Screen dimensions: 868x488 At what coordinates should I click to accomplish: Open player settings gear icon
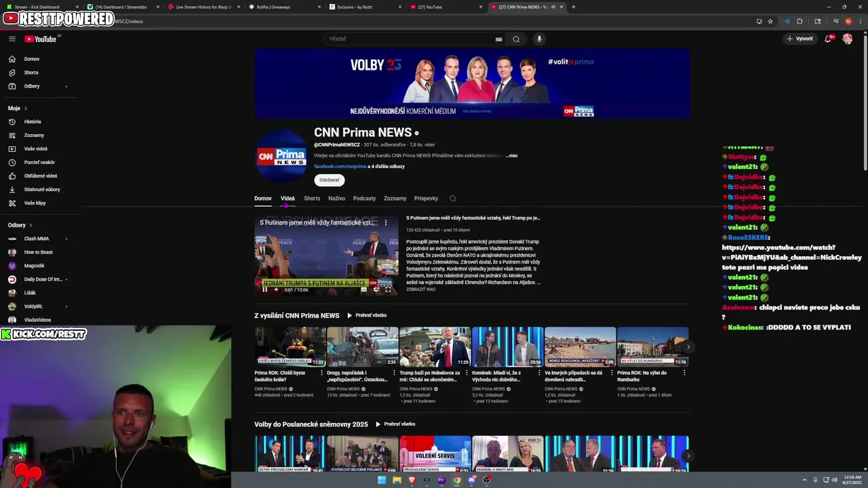pos(376,289)
